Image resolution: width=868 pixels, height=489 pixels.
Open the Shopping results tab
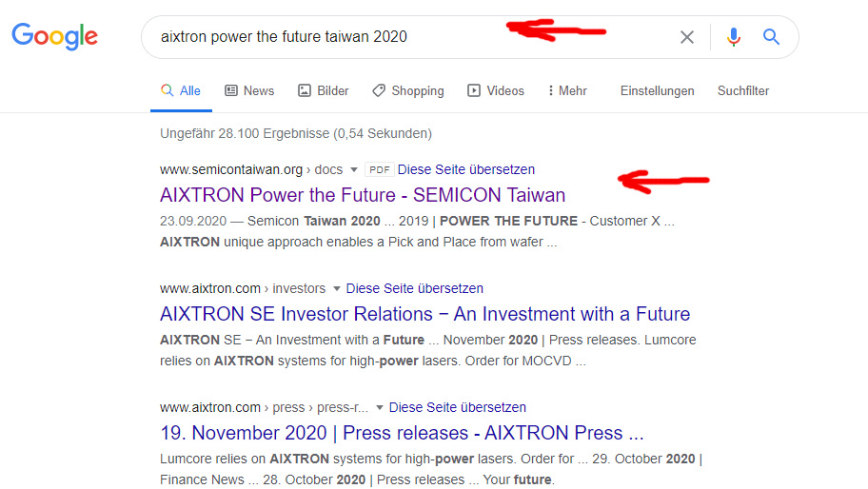point(407,90)
